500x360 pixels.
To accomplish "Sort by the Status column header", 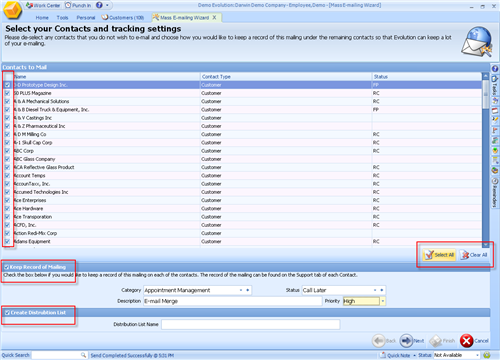I will pyautogui.click(x=427, y=77).
